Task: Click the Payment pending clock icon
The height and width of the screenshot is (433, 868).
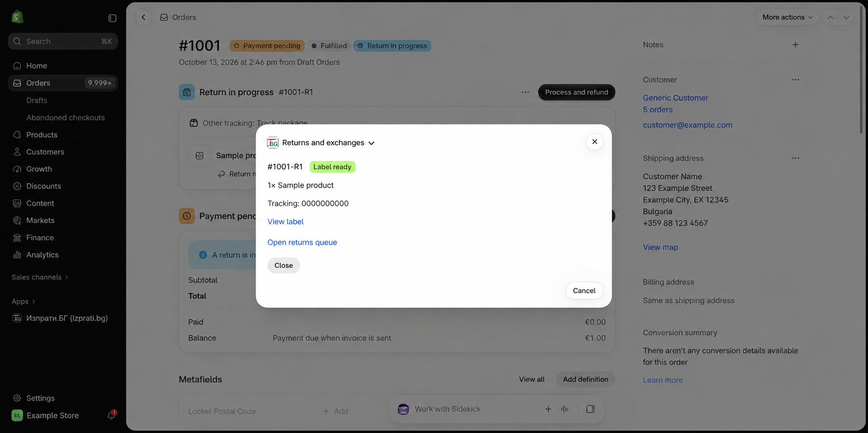Action: [x=187, y=216]
